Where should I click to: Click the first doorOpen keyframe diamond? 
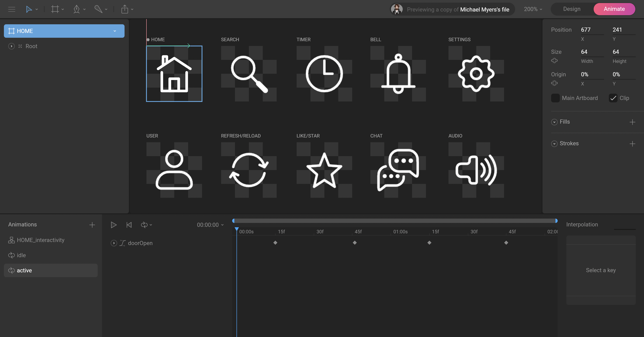pyautogui.click(x=275, y=243)
